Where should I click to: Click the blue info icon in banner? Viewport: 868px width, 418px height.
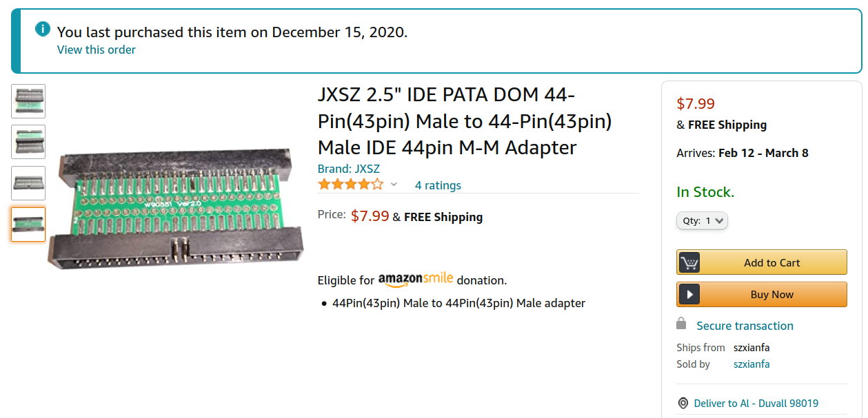click(42, 29)
